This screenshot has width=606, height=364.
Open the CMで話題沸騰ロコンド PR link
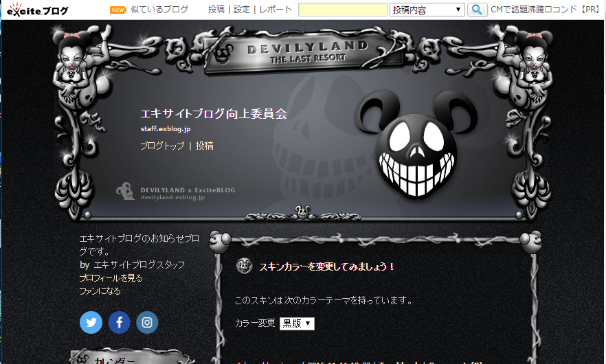pyautogui.click(x=545, y=10)
